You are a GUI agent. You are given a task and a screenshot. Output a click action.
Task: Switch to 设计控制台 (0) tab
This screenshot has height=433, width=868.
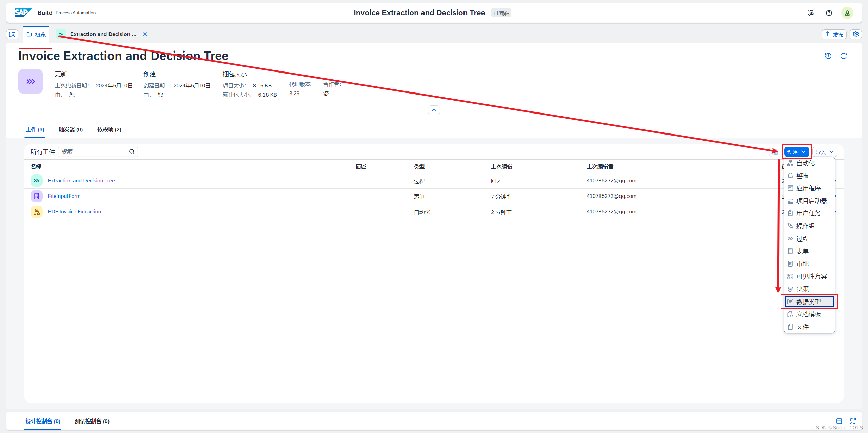[x=43, y=421]
